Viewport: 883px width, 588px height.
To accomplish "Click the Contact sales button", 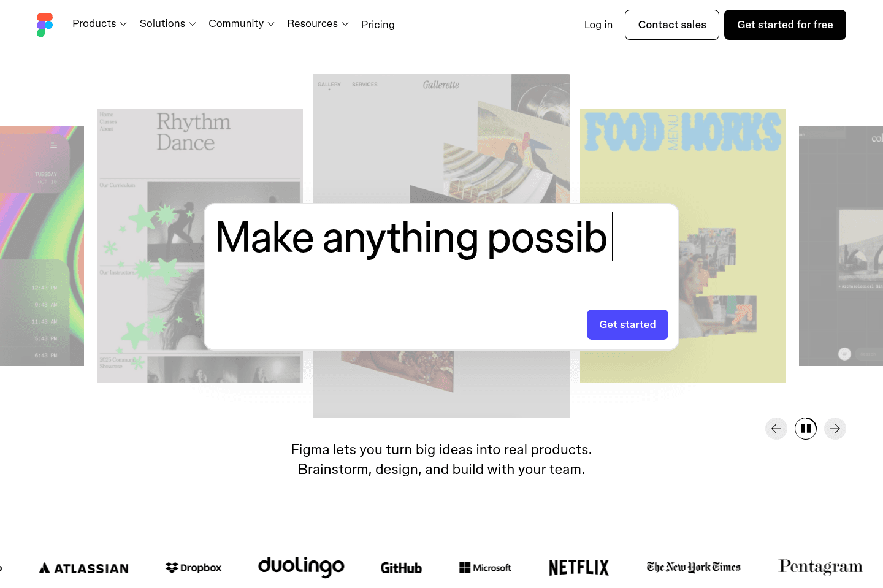I will [x=672, y=25].
